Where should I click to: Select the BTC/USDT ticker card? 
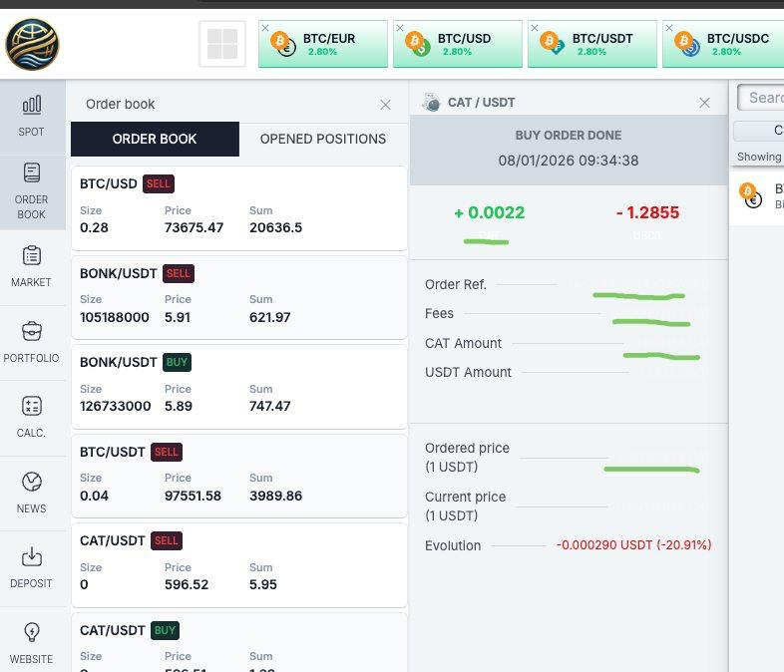[x=592, y=45]
